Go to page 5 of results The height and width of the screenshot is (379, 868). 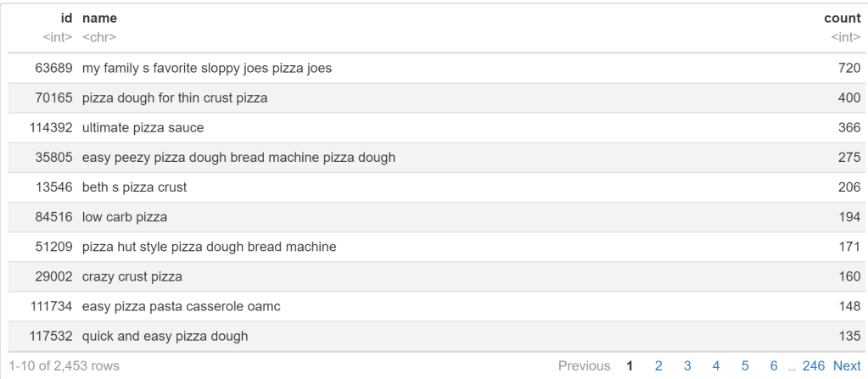pos(745,365)
